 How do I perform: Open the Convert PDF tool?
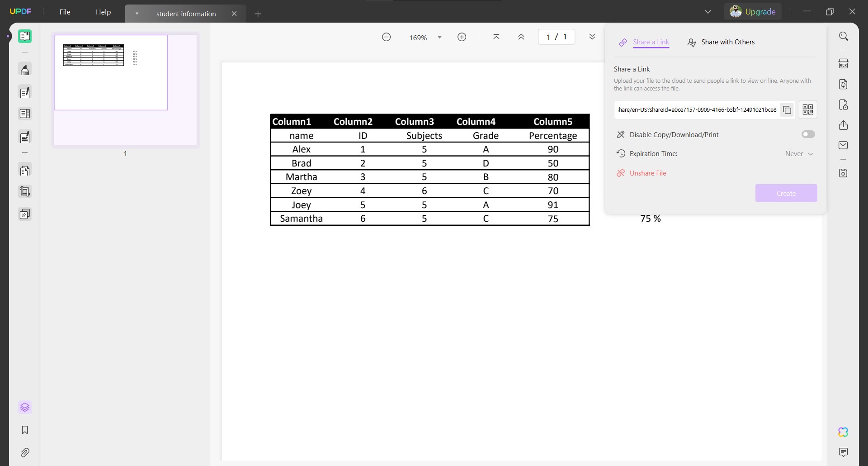(844, 84)
